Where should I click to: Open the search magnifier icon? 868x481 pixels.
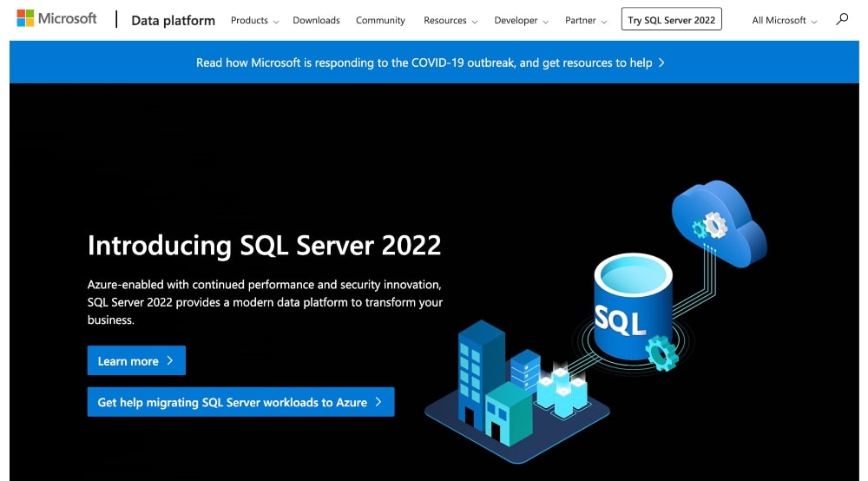point(842,19)
